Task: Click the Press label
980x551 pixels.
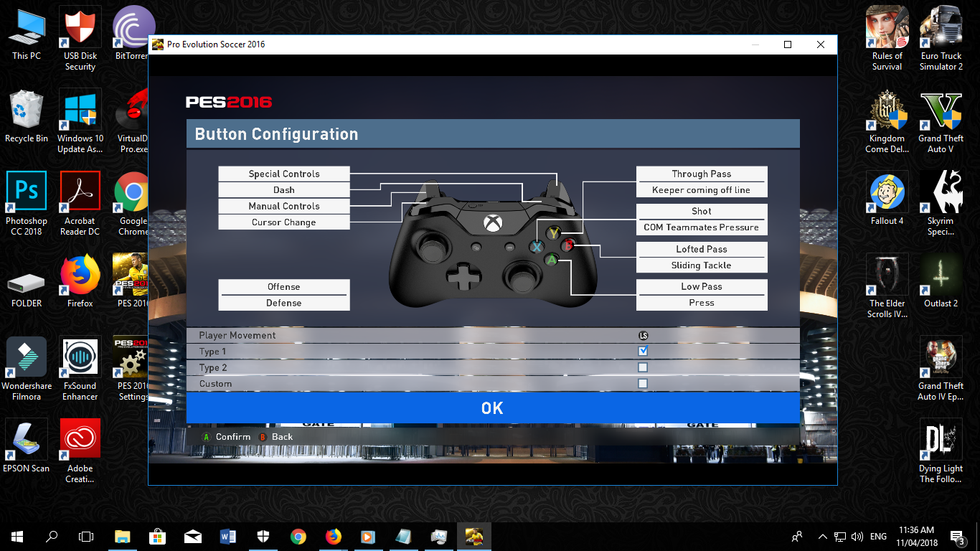Action: [x=702, y=303]
